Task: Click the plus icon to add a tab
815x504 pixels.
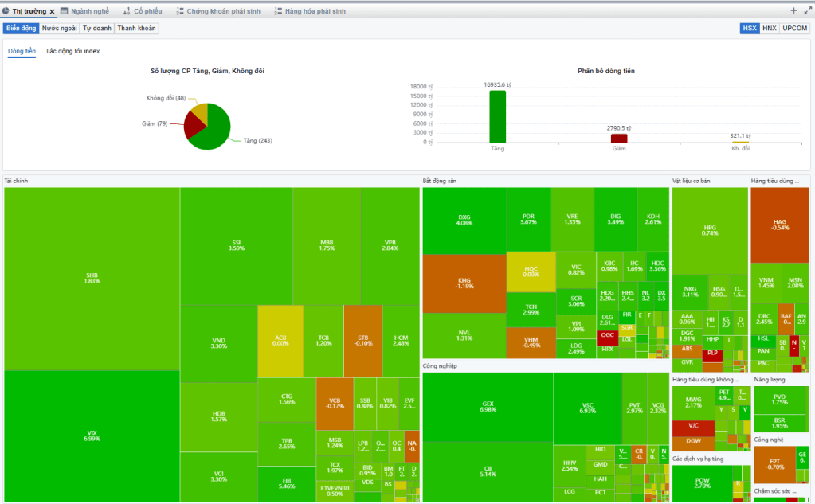Action: pos(793,11)
